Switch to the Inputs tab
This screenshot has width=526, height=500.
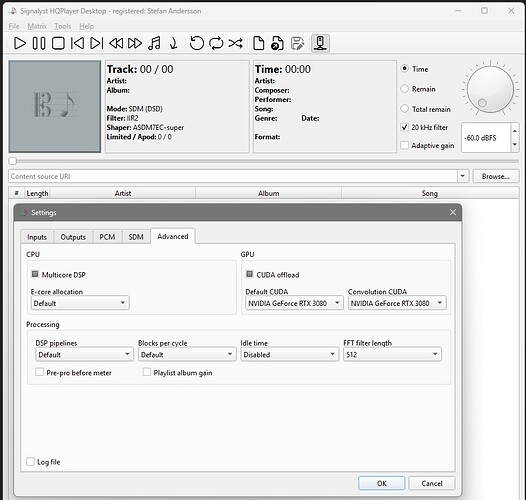point(37,237)
